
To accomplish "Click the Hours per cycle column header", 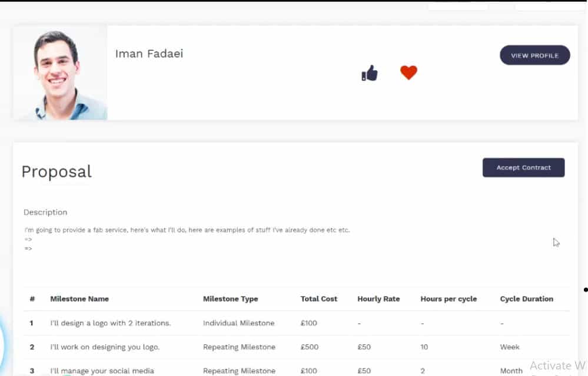I will point(449,299).
